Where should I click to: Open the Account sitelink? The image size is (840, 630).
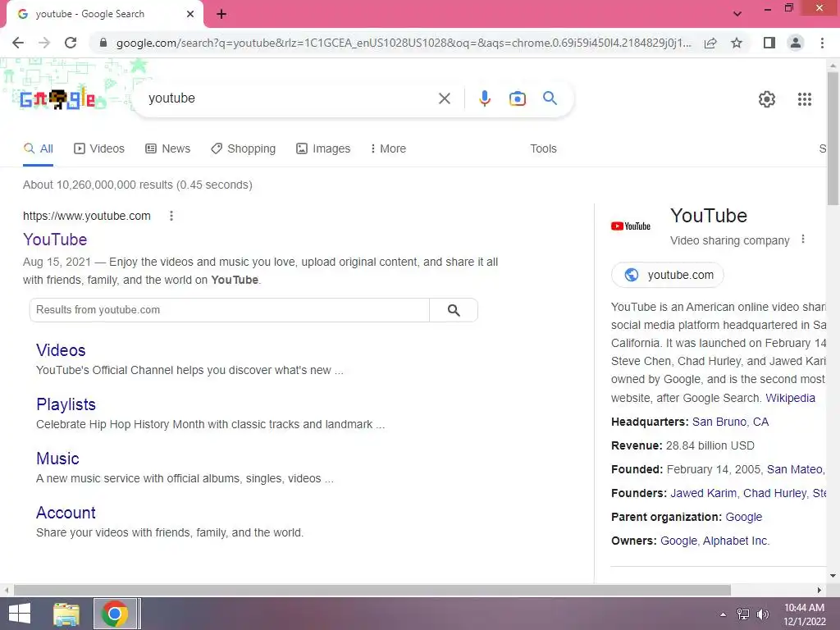coord(66,513)
